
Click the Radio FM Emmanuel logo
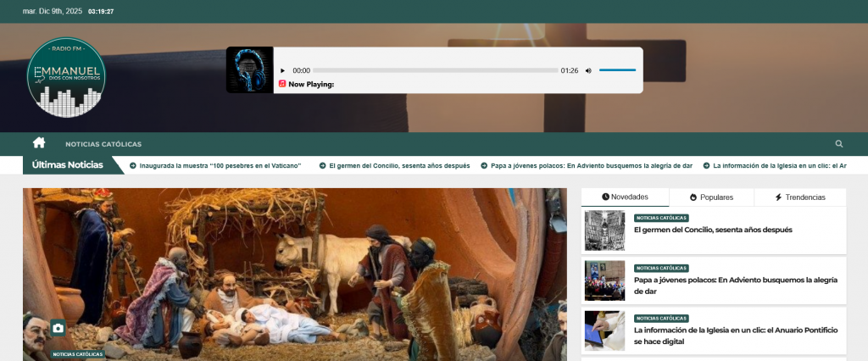[66, 77]
